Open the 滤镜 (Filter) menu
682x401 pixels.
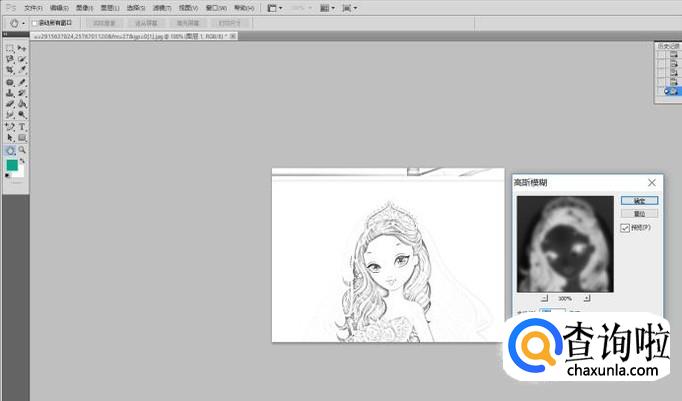tap(159, 7)
